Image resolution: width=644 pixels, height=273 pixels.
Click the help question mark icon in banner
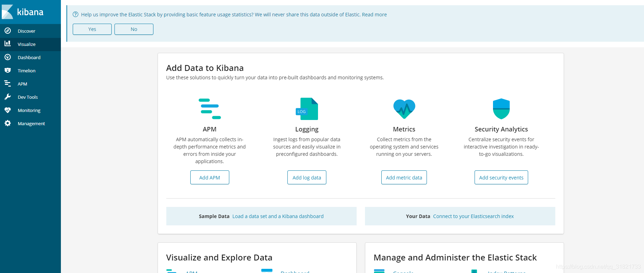pos(75,14)
